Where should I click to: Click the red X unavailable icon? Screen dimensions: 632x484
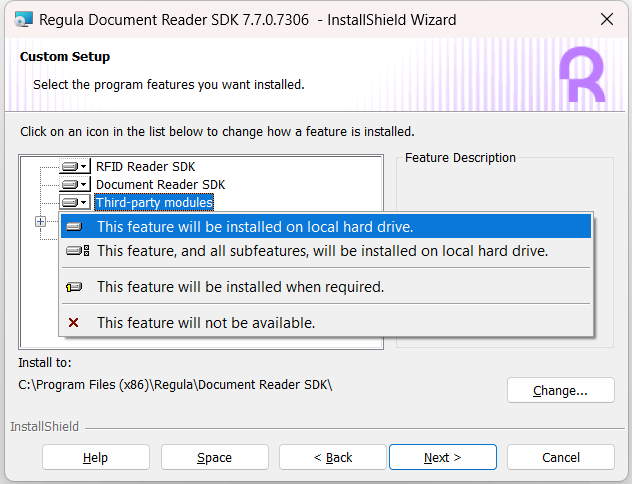coord(73,323)
